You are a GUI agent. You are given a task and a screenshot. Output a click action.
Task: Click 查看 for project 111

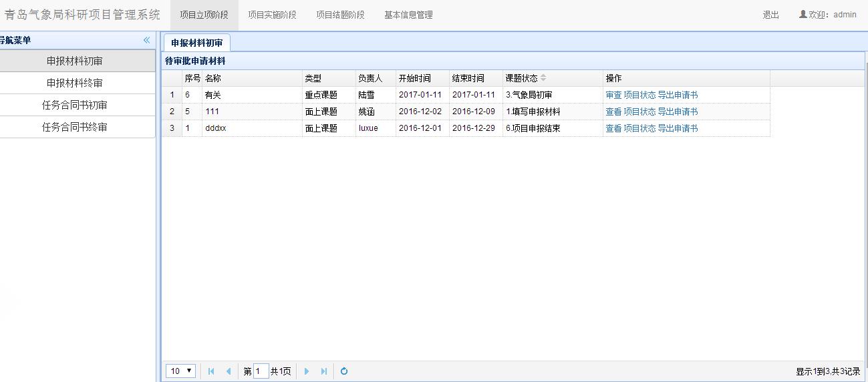tap(613, 112)
